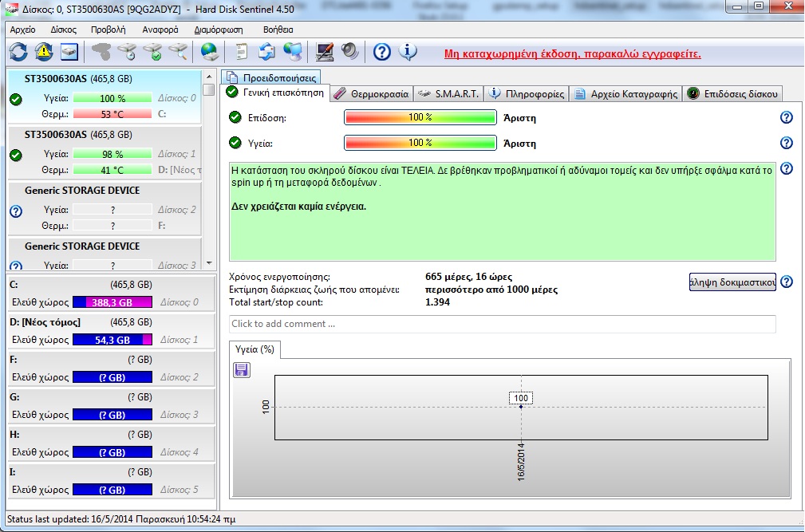805x532 pixels.
Task: Select the H: partition row
Action: pyautogui.click(x=112, y=443)
